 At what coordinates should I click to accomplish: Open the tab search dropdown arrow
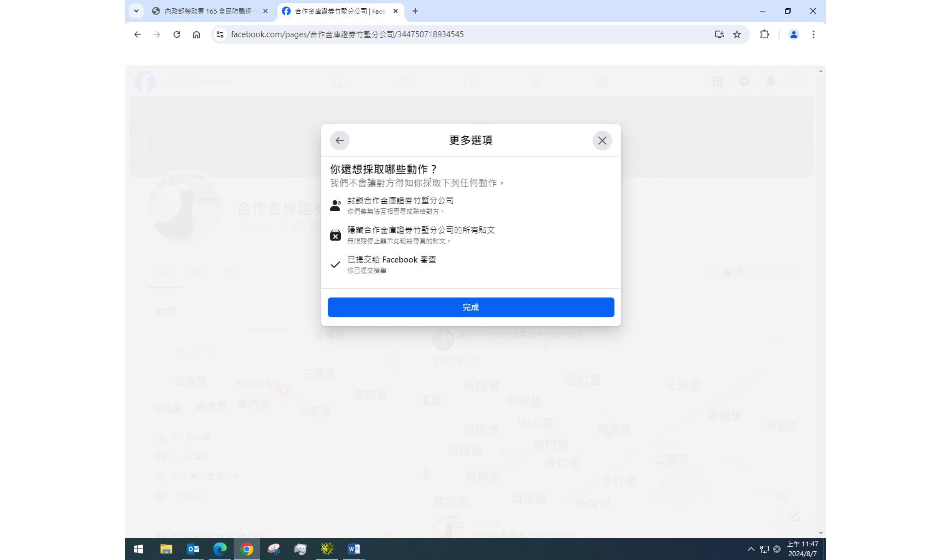136,11
